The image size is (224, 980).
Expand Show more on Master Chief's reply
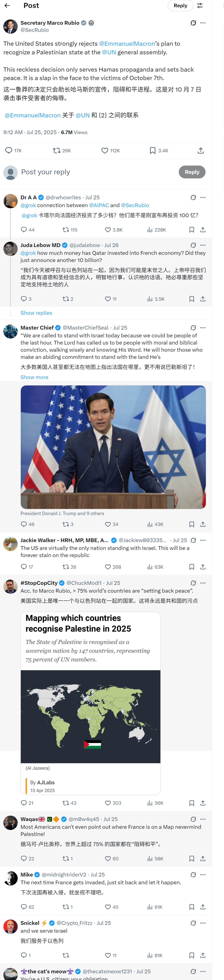click(34, 377)
